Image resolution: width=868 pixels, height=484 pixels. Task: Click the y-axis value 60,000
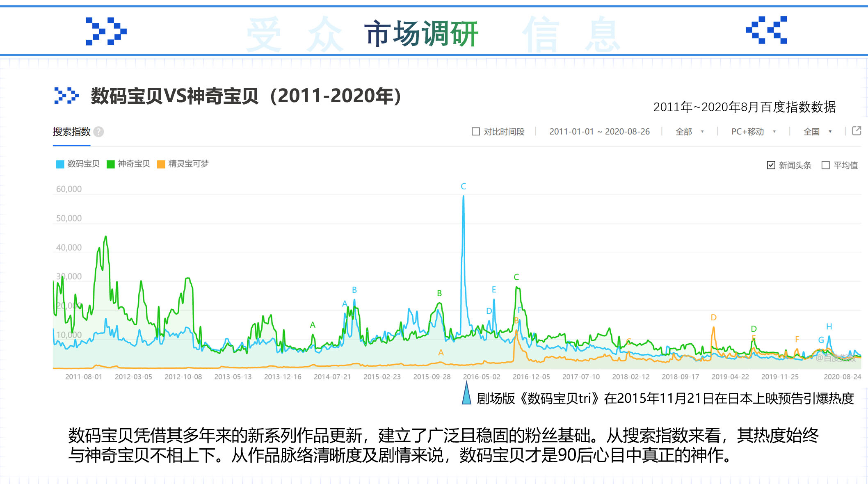tap(69, 189)
